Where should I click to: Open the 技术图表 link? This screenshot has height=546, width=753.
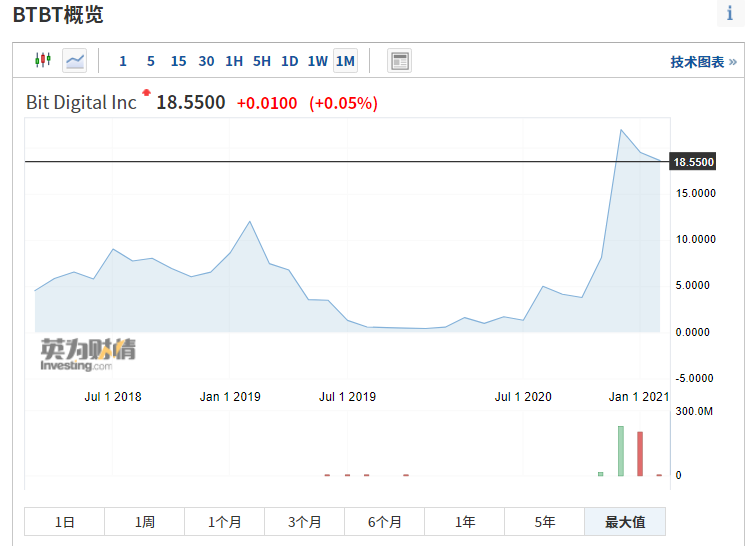pyautogui.click(x=703, y=62)
